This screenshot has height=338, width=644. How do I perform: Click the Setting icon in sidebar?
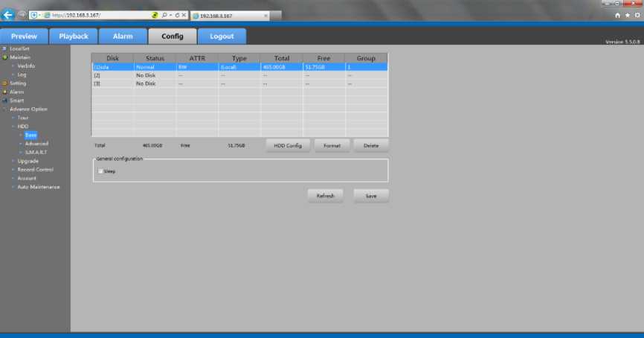pyautogui.click(x=4, y=83)
